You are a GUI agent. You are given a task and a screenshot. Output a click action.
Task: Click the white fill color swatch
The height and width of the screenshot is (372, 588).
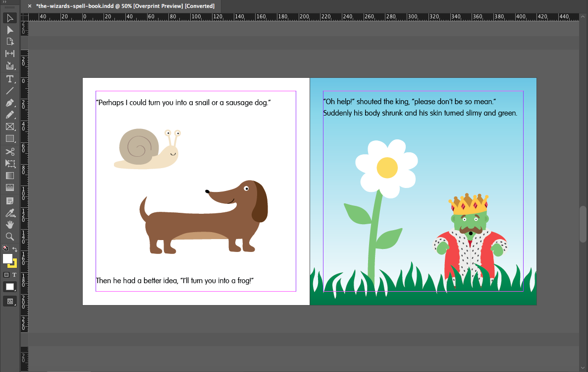point(7,258)
